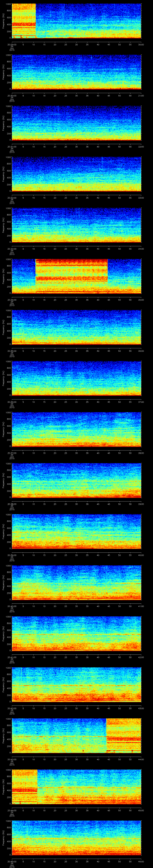153x868 pixels.
Task: Click the '20:31:00' start time label
Action: [12, 147]
